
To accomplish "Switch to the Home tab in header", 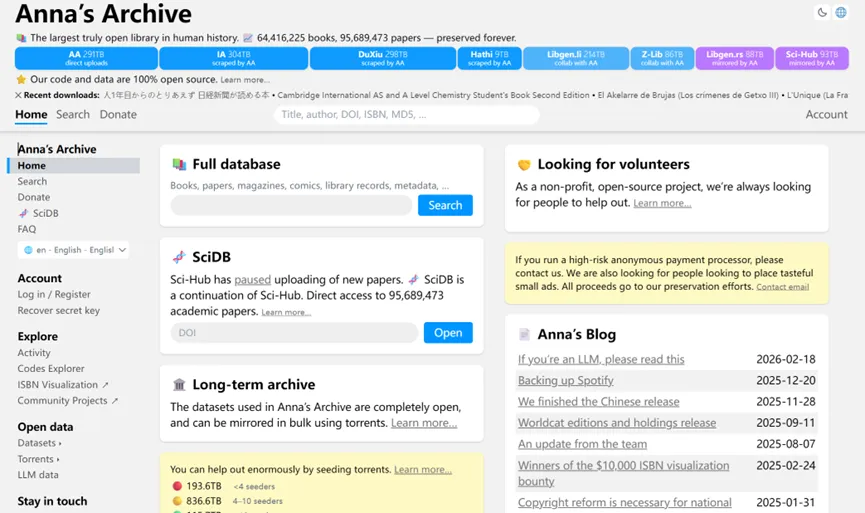I will click(x=31, y=115).
